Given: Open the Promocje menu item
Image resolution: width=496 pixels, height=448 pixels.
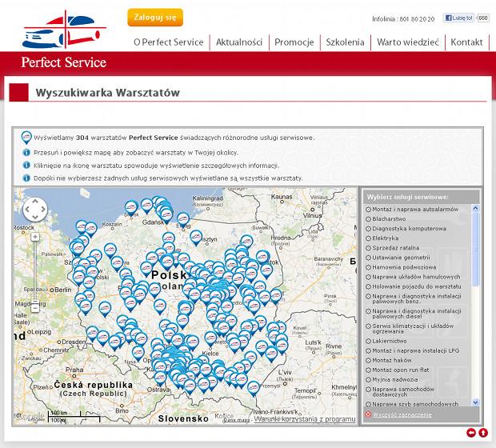Looking at the screenshot, I should pyautogui.click(x=294, y=42).
